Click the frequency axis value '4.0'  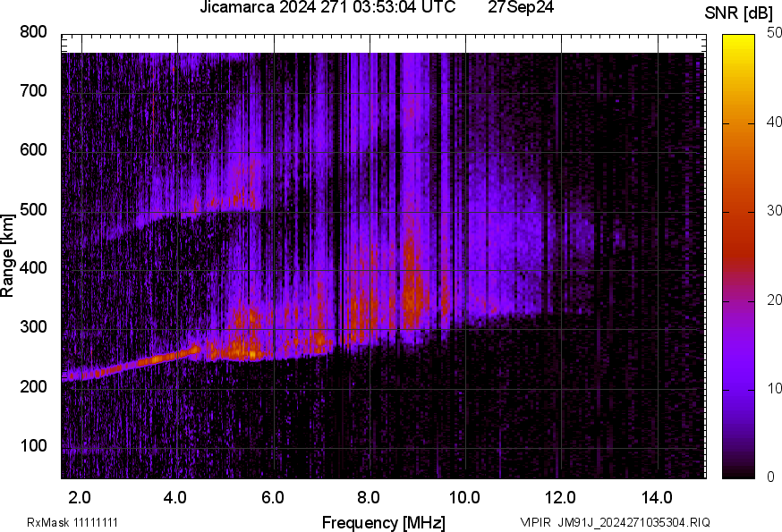pos(175,498)
